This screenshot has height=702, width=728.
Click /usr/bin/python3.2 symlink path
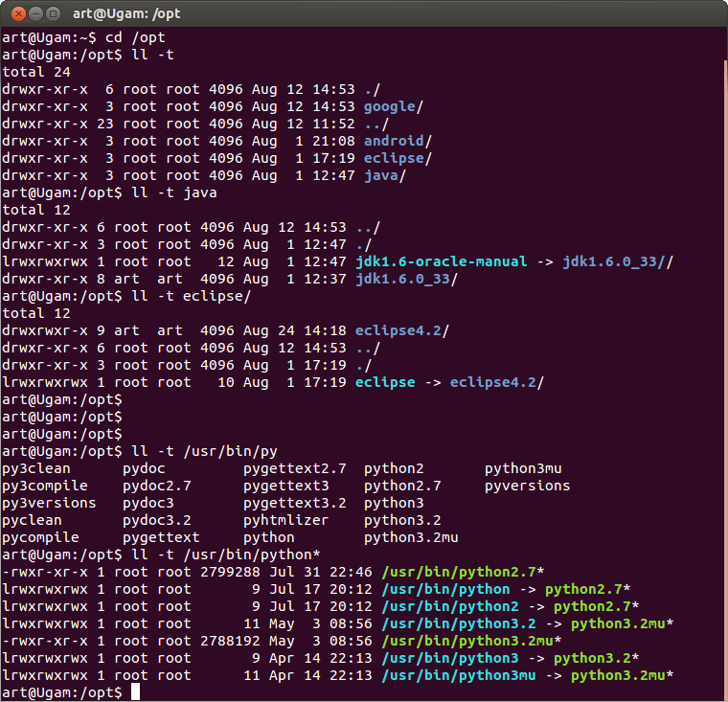pos(458,624)
